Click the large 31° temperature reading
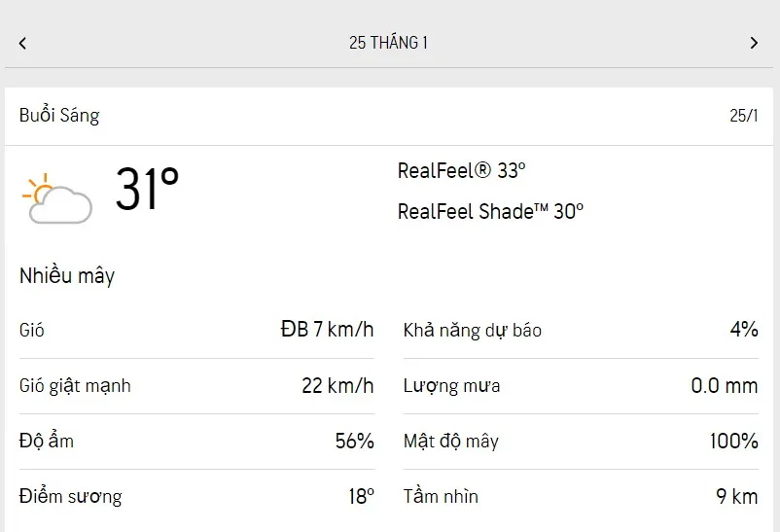The image size is (780, 532). point(147,189)
